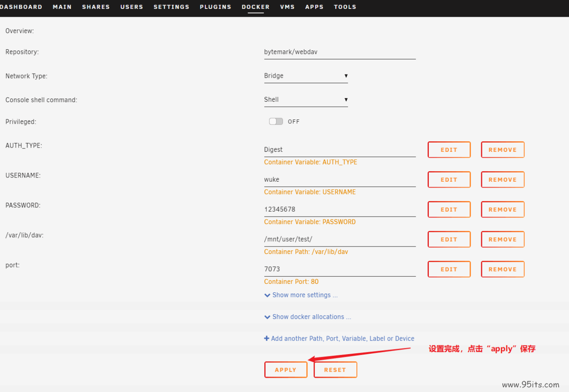Viewport: 569px width, 392px height.
Task: Open the Shares tab
Action: pyautogui.click(x=96, y=7)
